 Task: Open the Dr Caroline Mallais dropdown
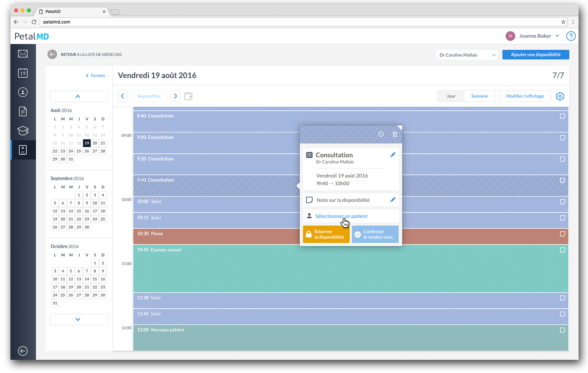(467, 55)
